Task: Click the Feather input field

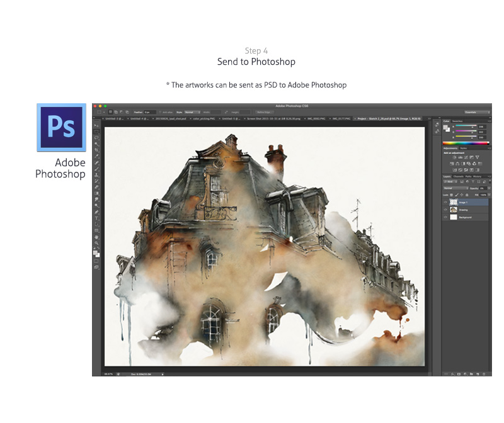Action: tap(150, 112)
